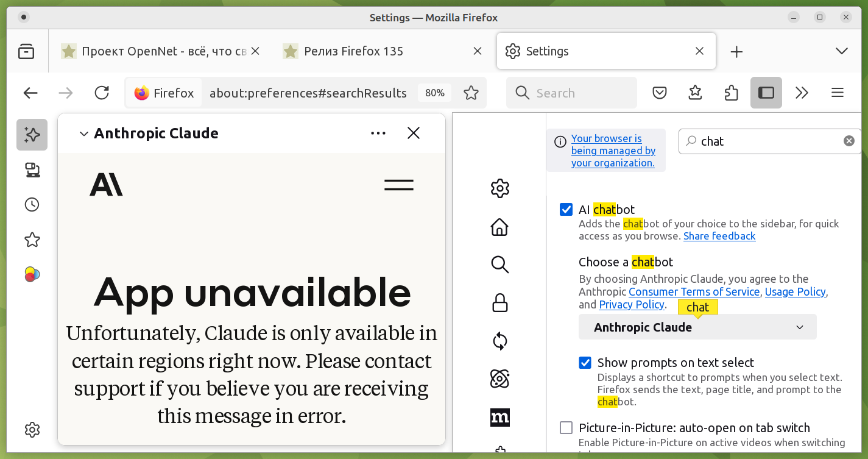Switch to the Релиз Firefox 135 tab

[x=353, y=51]
